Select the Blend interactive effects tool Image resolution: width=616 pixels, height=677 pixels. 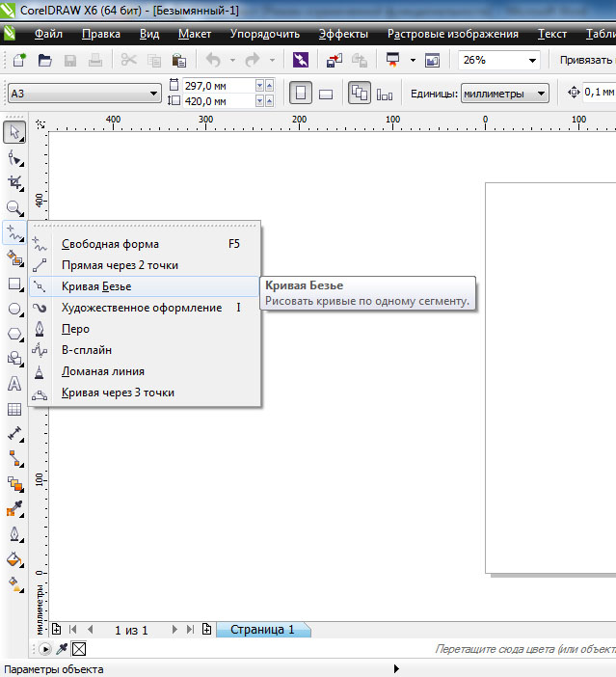pyautogui.click(x=15, y=483)
